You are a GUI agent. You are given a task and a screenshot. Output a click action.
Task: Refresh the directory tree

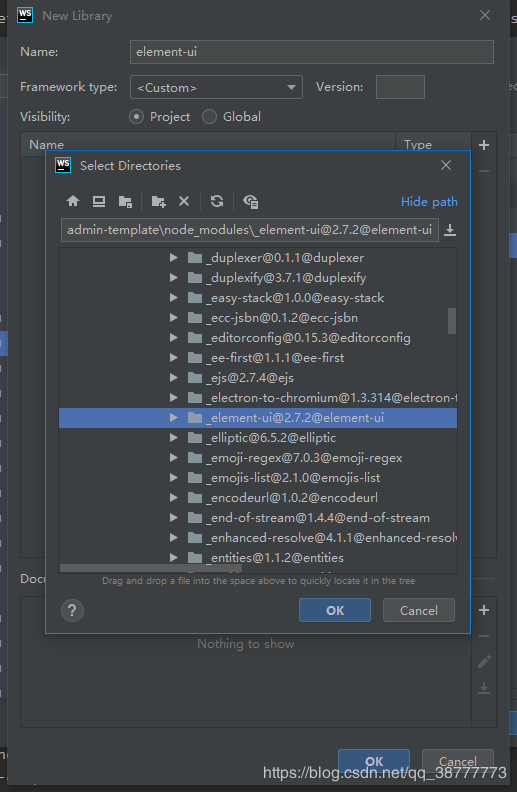point(217,201)
